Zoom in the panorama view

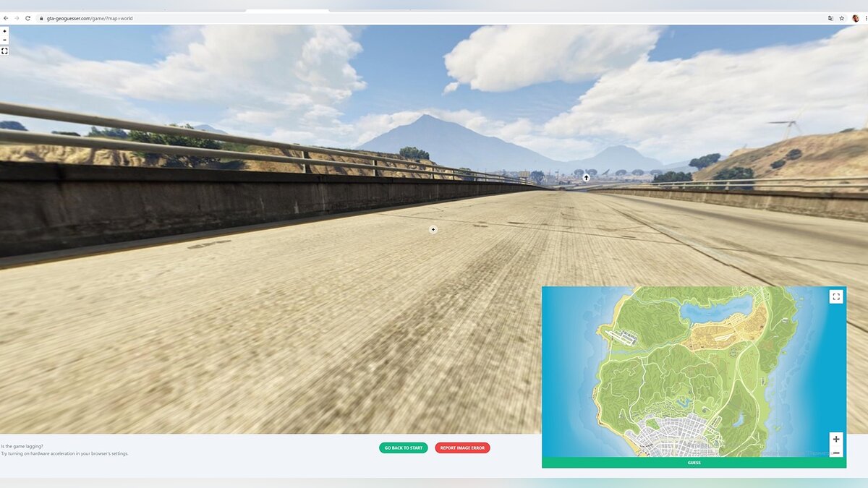pos(4,31)
